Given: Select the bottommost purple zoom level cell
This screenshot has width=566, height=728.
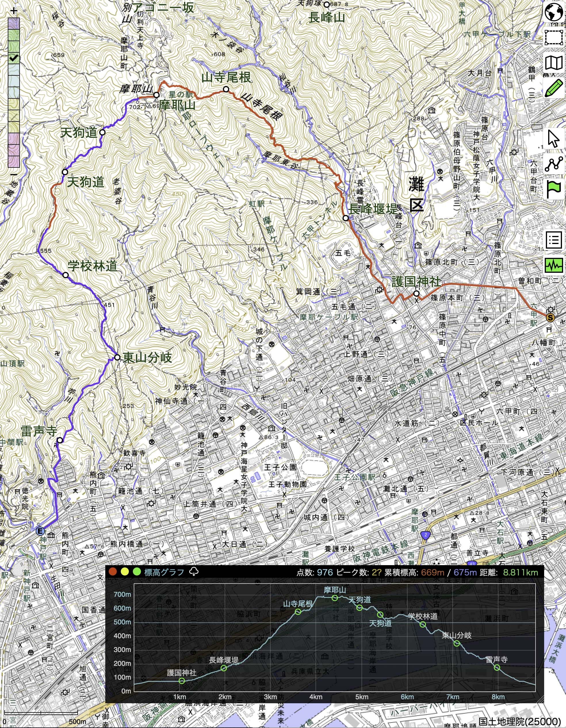Looking at the screenshot, I should 14,161.
